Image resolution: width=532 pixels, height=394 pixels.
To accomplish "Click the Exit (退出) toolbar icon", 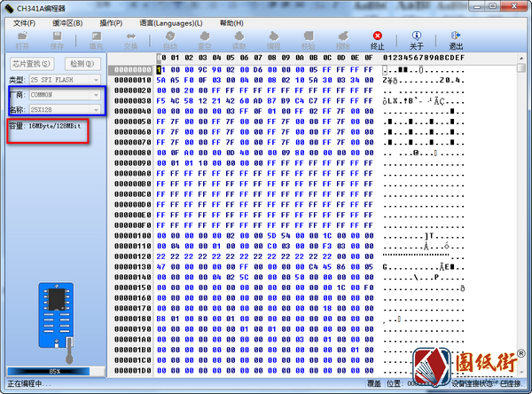I will coord(456,39).
